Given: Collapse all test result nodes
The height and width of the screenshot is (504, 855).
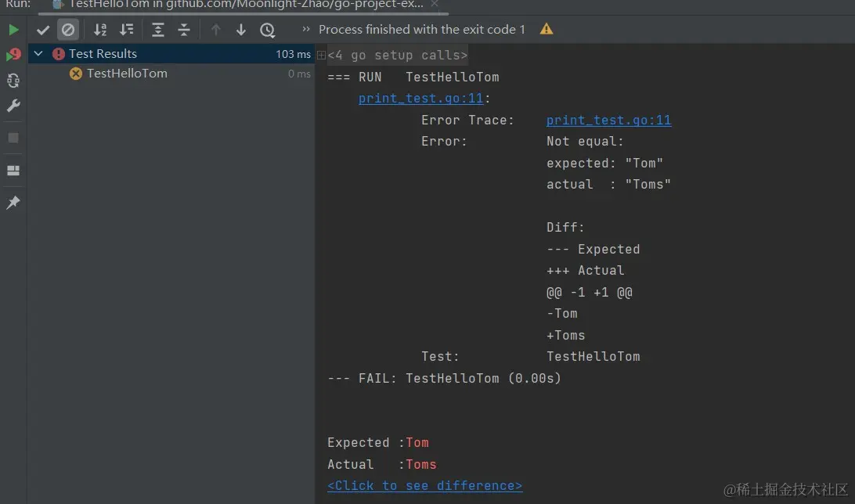Looking at the screenshot, I should 184,30.
